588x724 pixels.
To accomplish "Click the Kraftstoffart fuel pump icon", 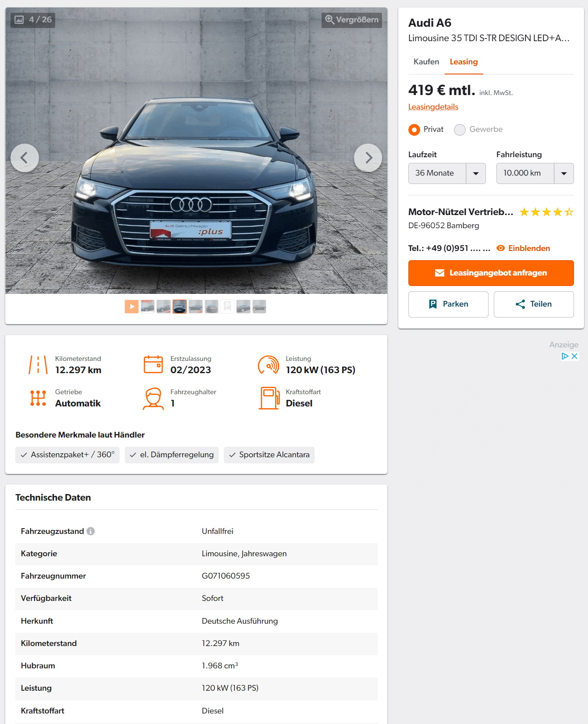I will [x=269, y=398].
